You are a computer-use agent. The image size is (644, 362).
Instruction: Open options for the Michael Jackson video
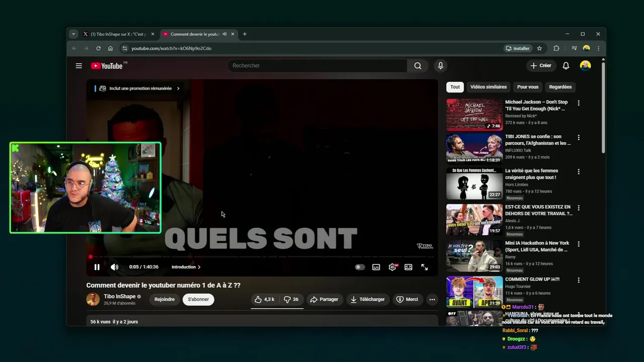(x=579, y=103)
